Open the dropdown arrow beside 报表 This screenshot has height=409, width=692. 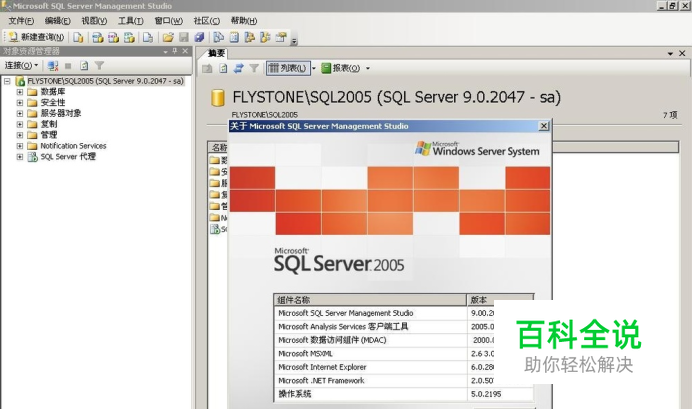pyautogui.click(x=368, y=68)
